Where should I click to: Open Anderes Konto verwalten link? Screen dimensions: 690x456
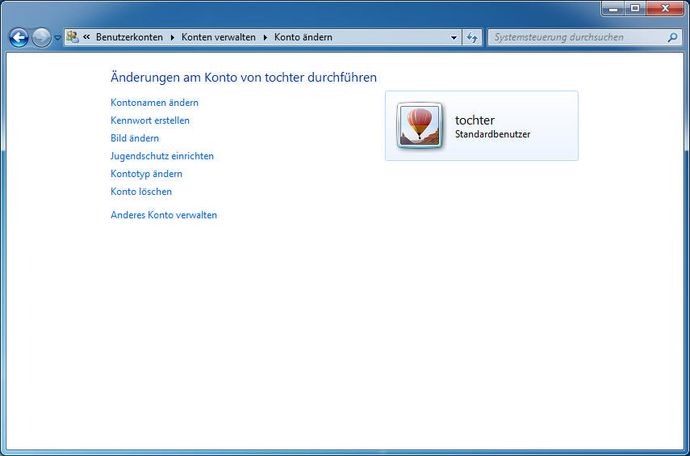(x=164, y=215)
